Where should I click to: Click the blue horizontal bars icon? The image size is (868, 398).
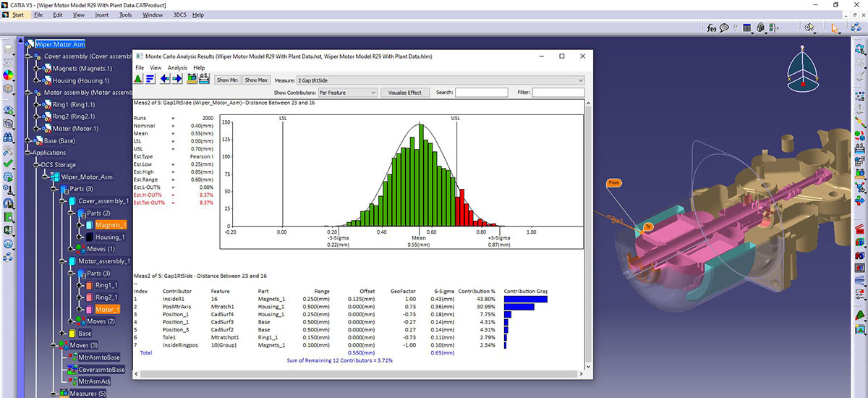point(150,79)
